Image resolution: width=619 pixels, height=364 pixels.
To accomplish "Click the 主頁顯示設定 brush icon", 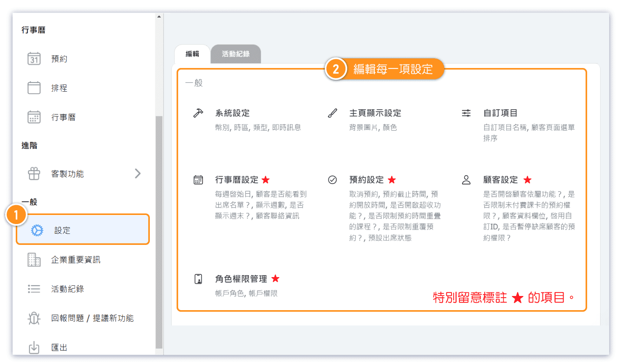I will coord(332,113).
